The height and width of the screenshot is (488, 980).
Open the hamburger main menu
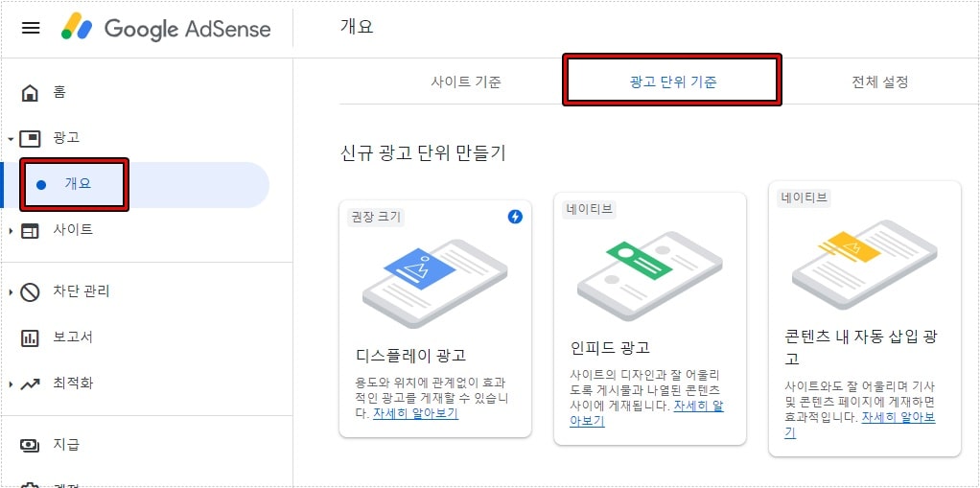(31, 28)
